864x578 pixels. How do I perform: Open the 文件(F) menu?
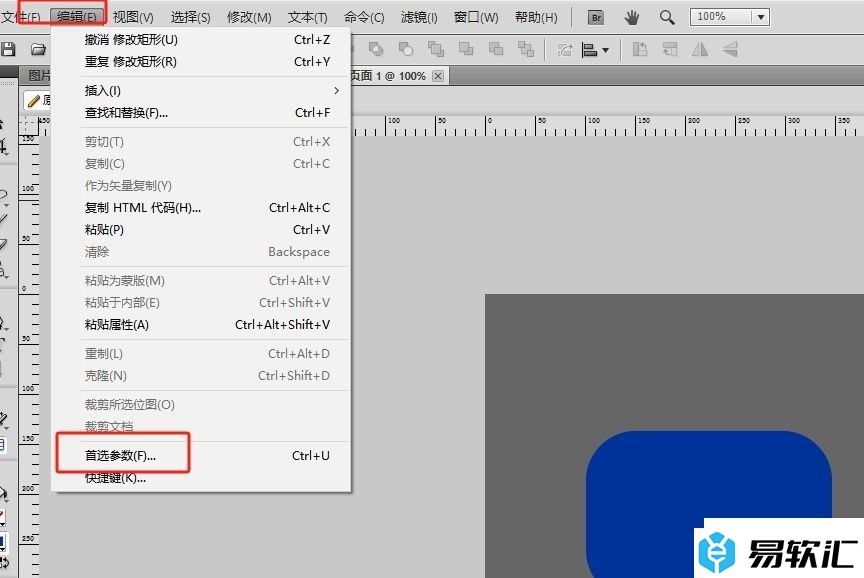coord(20,18)
